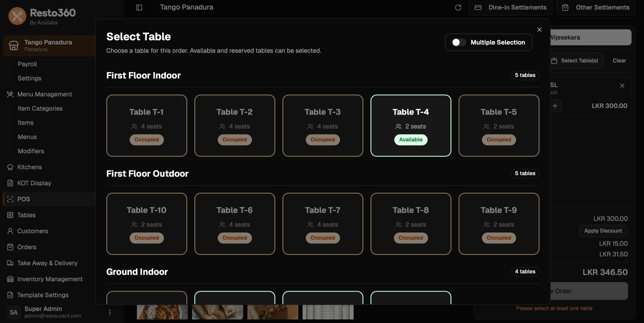Click the 5 tables badge for First Floor Indoor
The image size is (644, 323).
tap(525, 75)
